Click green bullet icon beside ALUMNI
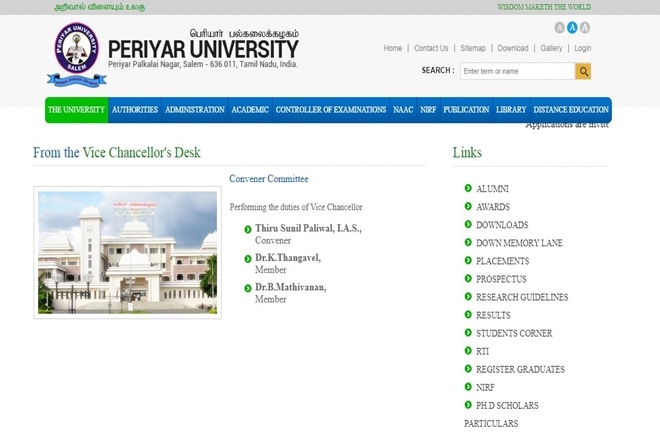This screenshot has width=660, height=440. click(468, 188)
